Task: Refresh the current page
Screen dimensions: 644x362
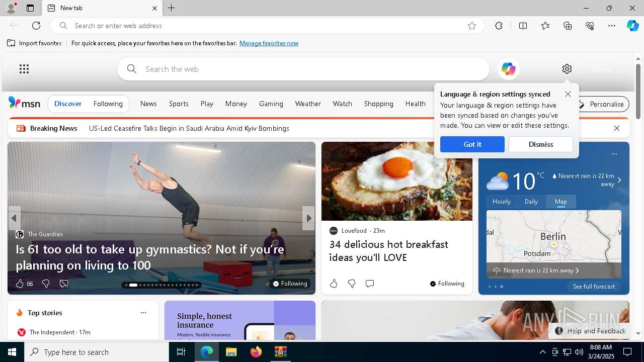Action: click(36, 26)
